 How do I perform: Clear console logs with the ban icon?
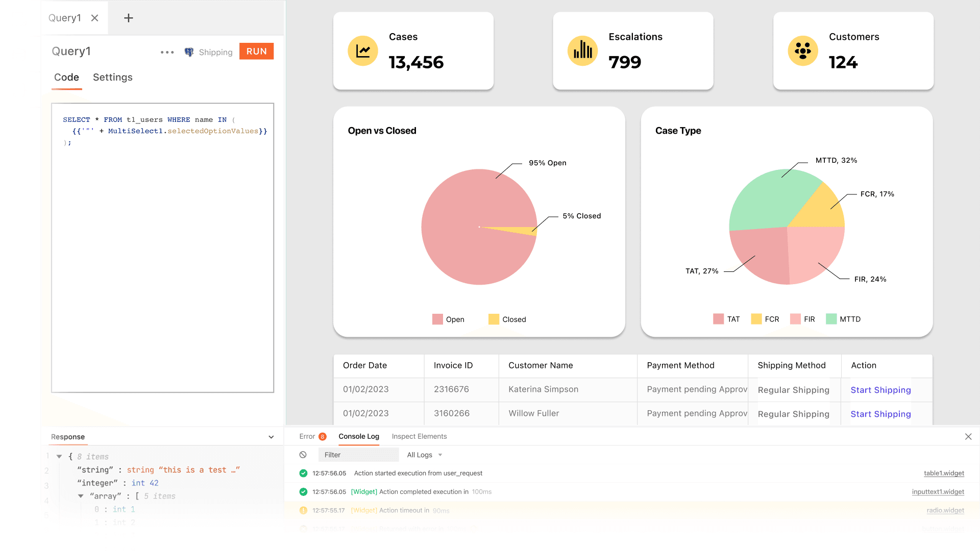[x=304, y=455]
